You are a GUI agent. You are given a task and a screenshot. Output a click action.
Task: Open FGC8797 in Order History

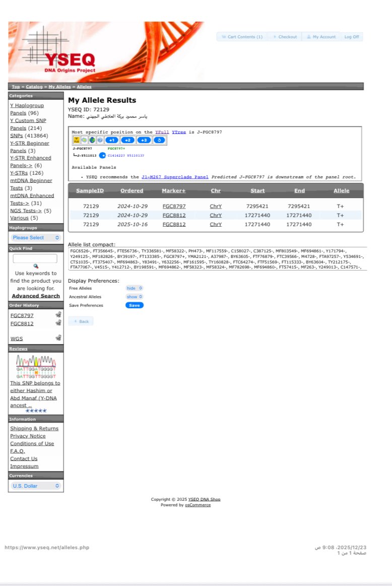[x=22, y=315]
